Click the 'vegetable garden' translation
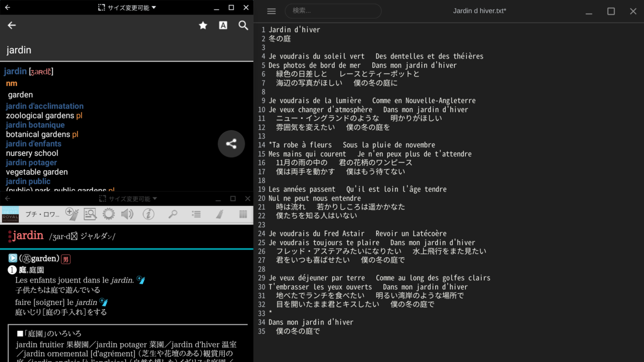The height and width of the screenshot is (362, 644). click(x=36, y=172)
